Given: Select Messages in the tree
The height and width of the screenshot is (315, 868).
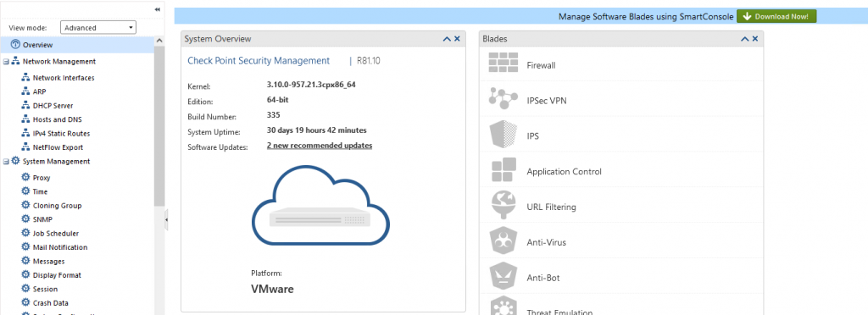Looking at the screenshot, I should [x=48, y=262].
